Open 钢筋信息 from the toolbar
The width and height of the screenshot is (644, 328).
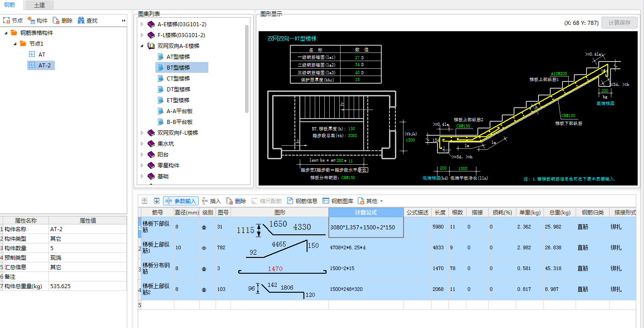[302, 201]
